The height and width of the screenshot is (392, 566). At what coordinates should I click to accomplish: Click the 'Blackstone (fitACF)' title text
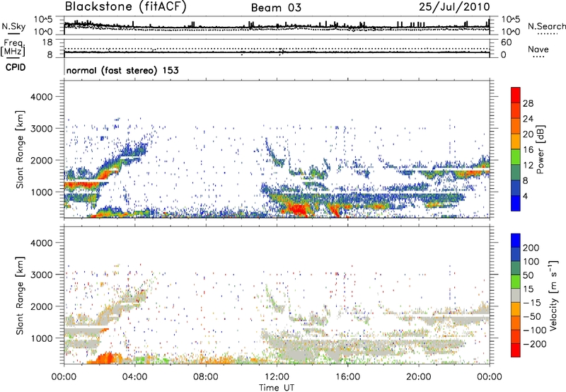(125, 6)
